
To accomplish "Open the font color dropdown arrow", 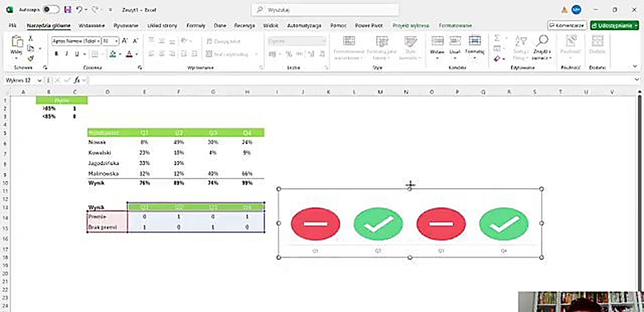I will (136, 54).
